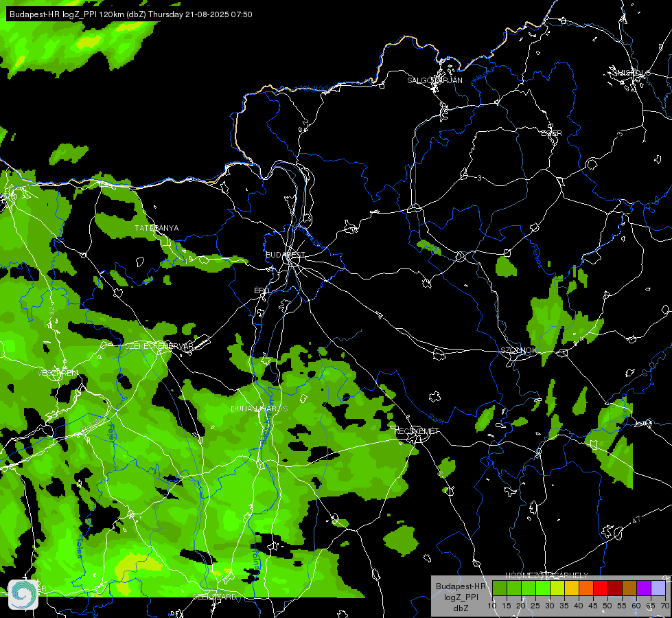Viewport: 672px width, 618px height.
Task: Click the road number 82 label
Action: pos(52,311)
